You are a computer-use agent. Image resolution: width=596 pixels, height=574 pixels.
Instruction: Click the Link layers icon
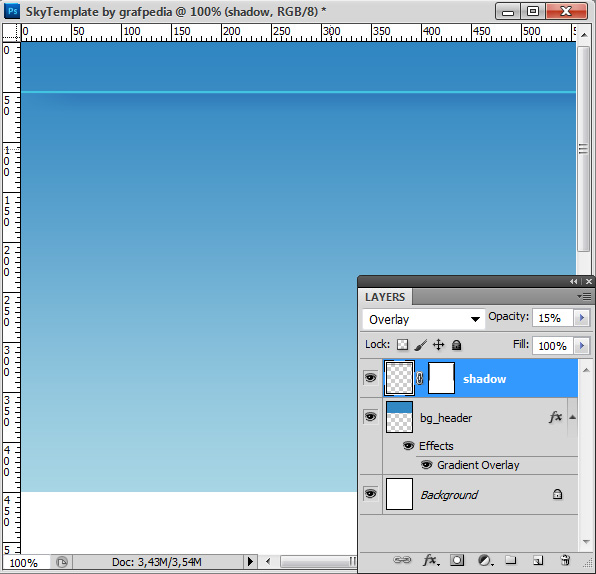pyautogui.click(x=402, y=560)
